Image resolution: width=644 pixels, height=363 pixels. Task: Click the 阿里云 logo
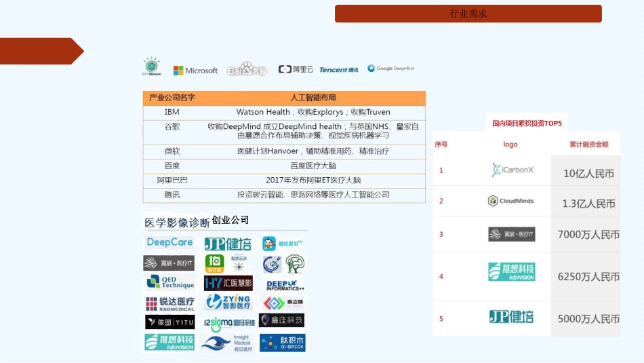(x=296, y=69)
